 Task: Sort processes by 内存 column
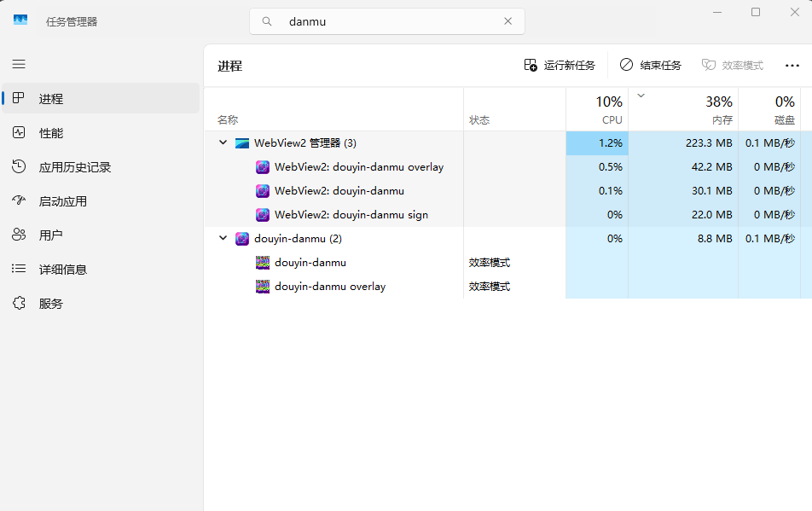683,109
